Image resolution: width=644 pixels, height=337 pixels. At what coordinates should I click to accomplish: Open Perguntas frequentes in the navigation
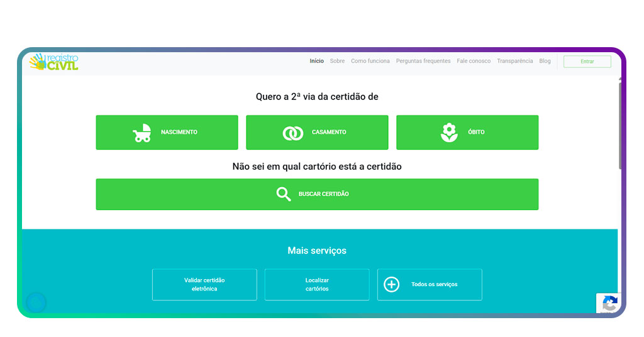(423, 61)
